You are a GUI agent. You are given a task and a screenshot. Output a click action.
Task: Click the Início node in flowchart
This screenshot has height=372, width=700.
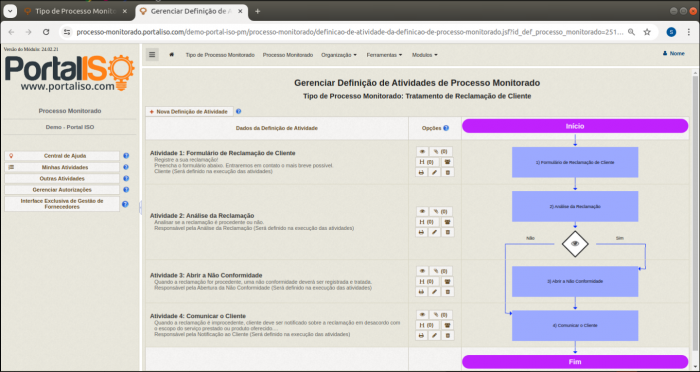[575, 126]
